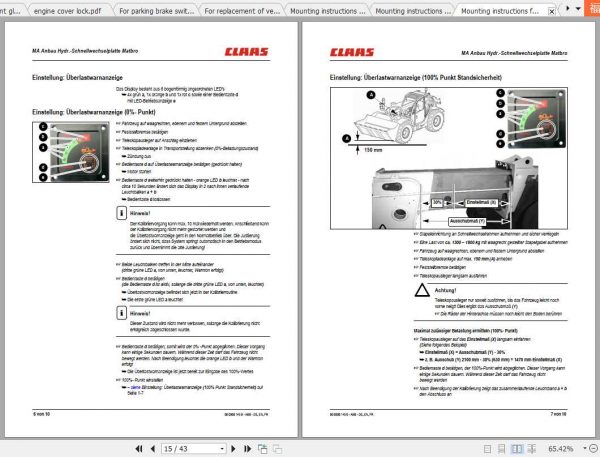Go to the previous page
The height and width of the screenshot is (457, 600).
[153, 449]
